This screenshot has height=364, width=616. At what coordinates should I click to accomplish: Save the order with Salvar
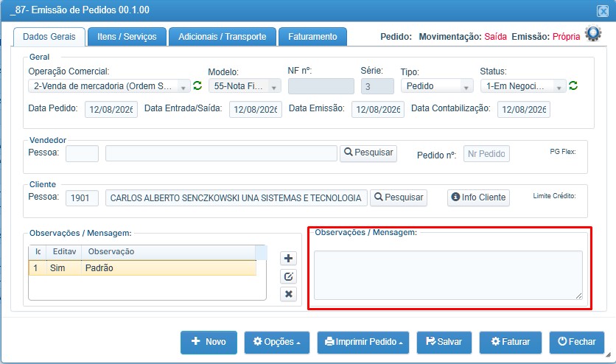coord(444,342)
